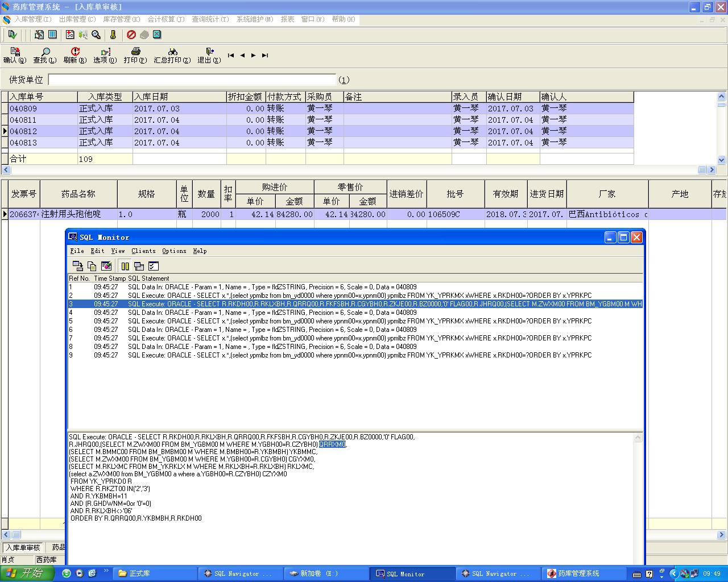This screenshot has width=728, height=582.
Task: Click the 确认 (Confirm) toolbar icon
Action: [x=14, y=52]
